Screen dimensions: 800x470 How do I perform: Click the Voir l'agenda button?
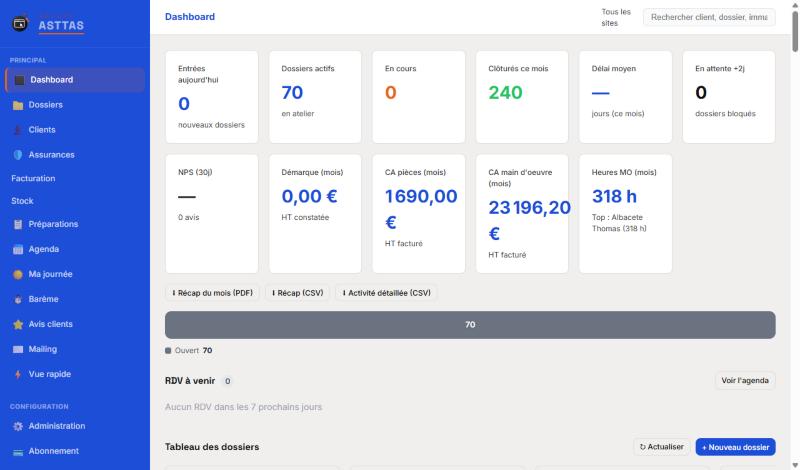(x=745, y=381)
